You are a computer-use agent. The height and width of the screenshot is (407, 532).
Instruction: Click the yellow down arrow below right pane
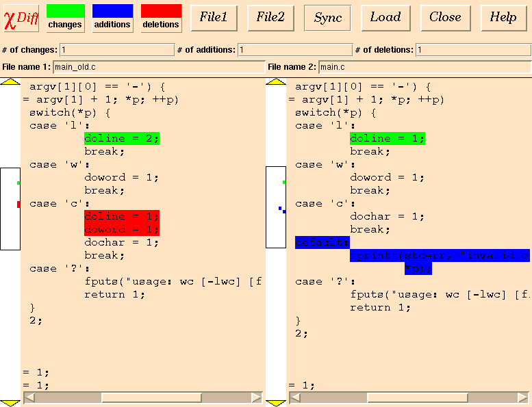[x=276, y=403]
